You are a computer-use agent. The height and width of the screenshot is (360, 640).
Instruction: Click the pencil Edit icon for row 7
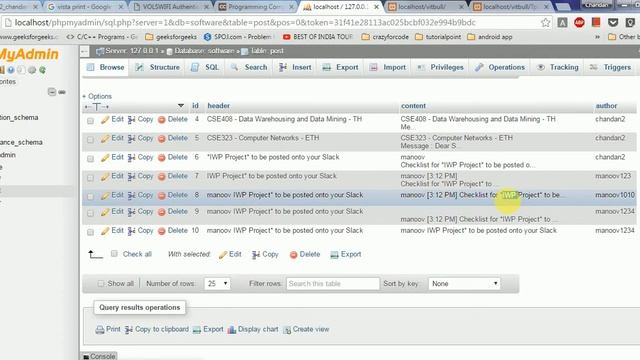click(x=105, y=177)
